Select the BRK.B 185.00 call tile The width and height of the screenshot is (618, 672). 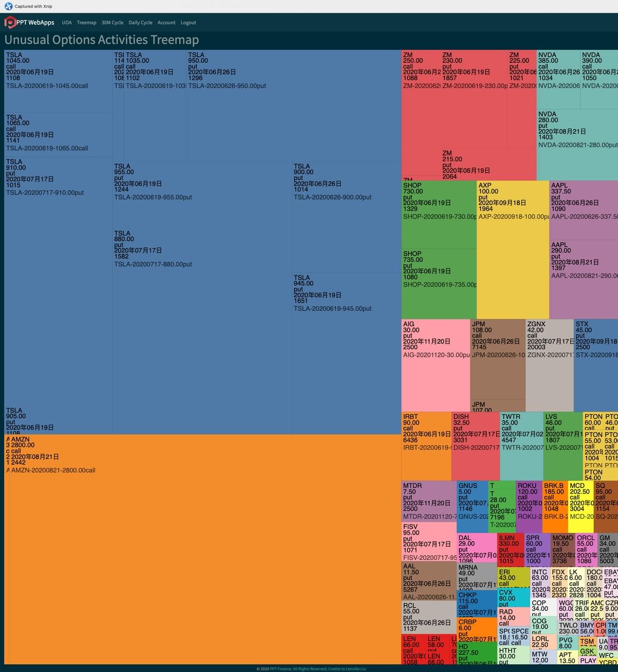[555, 507]
